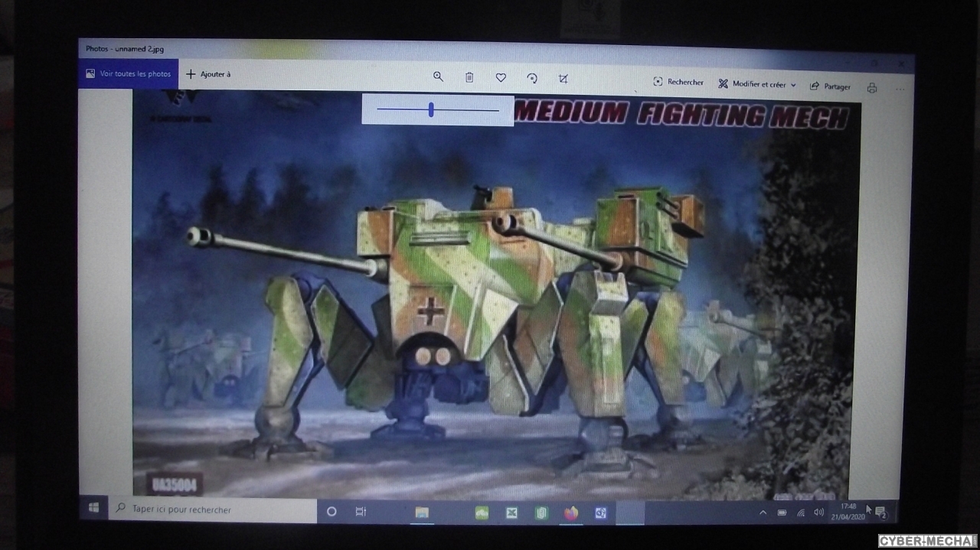This screenshot has width=980, height=550.
Task: Open Cortana circle icon on taskbar
Action: tap(332, 512)
